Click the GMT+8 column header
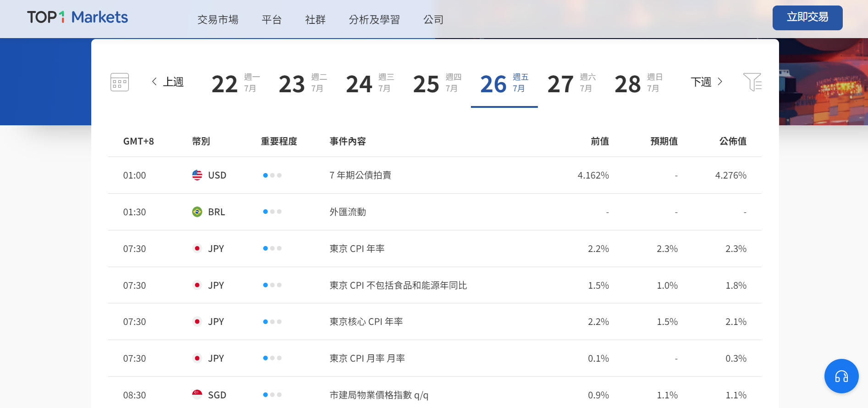This screenshot has height=408, width=868. click(x=138, y=141)
